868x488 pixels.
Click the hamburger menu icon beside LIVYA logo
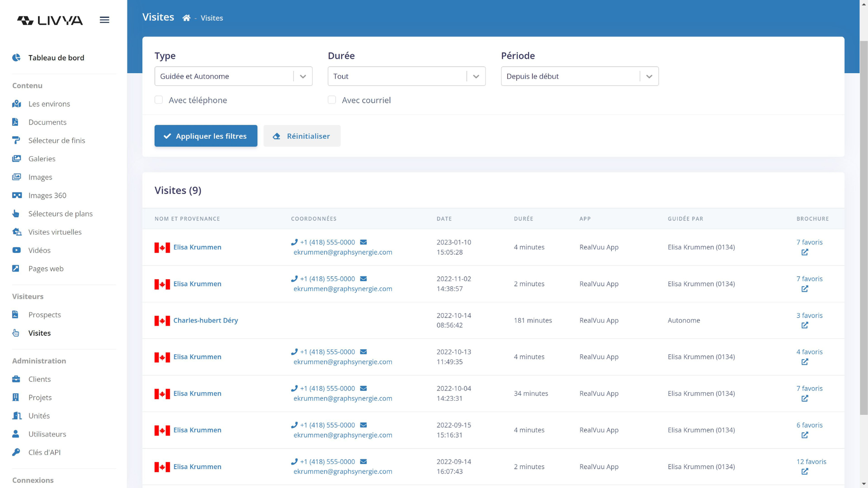[x=104, y=20]
